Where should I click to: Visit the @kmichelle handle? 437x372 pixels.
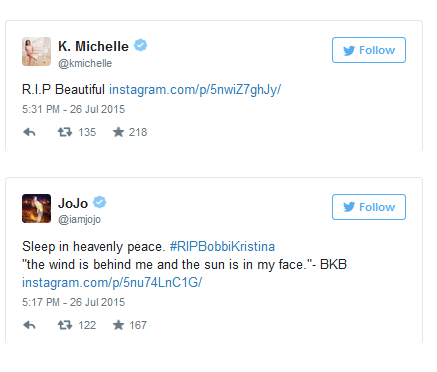click(85, 63)
